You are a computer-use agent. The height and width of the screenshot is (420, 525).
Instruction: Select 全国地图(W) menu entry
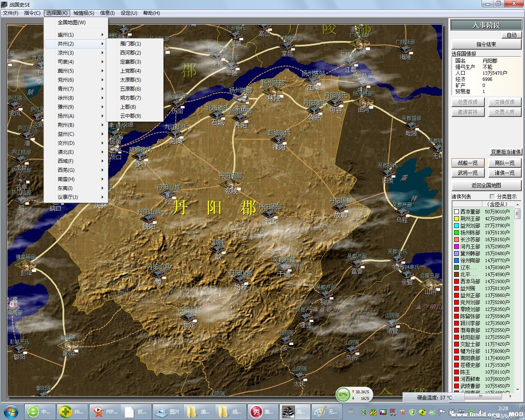(x=72, y=23)
